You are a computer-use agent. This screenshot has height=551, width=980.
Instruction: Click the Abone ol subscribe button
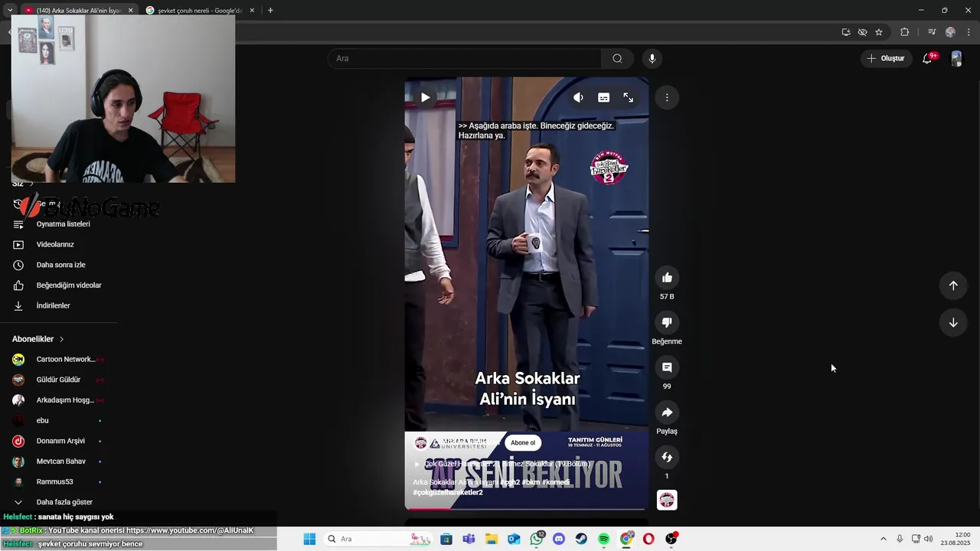(523, 442)
